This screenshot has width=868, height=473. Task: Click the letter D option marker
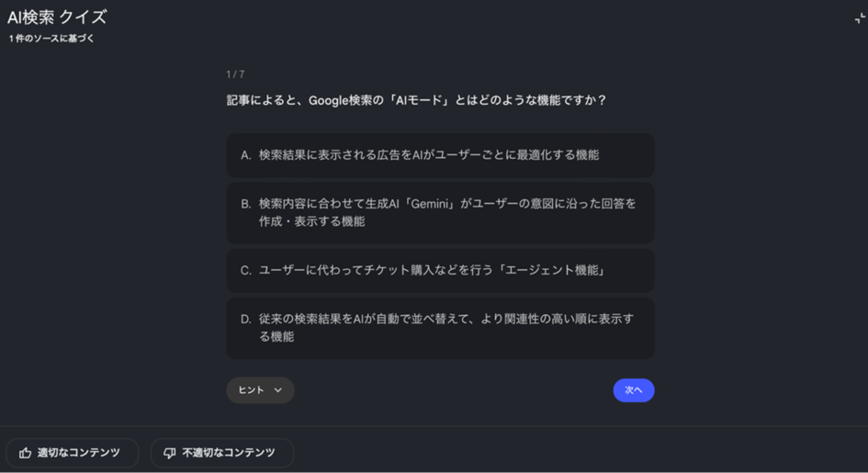coord(245,320)
